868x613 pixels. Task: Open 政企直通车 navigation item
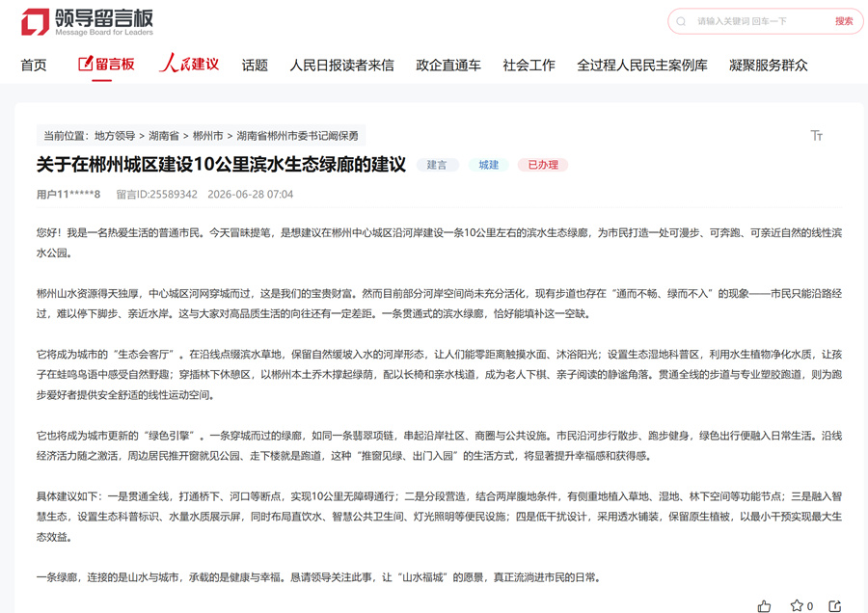click(448, 66)
